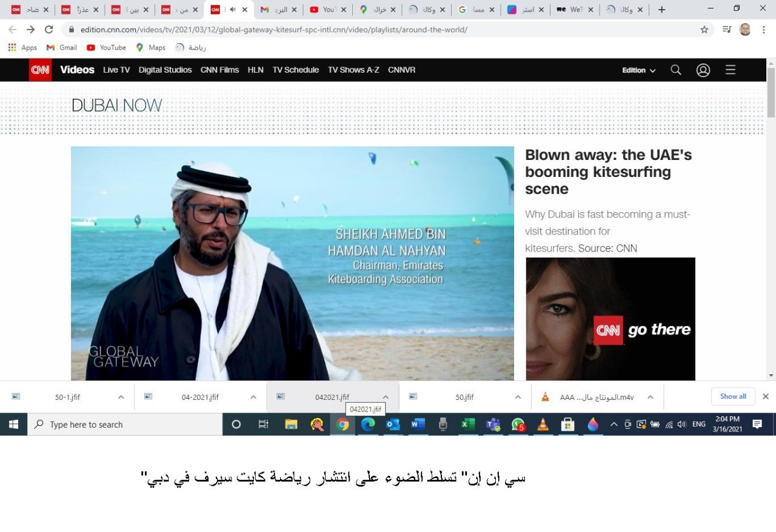This screenshot has height=532, width=776.
Task: Click the CNN go there advertisement
Action: tap(610, 319)
